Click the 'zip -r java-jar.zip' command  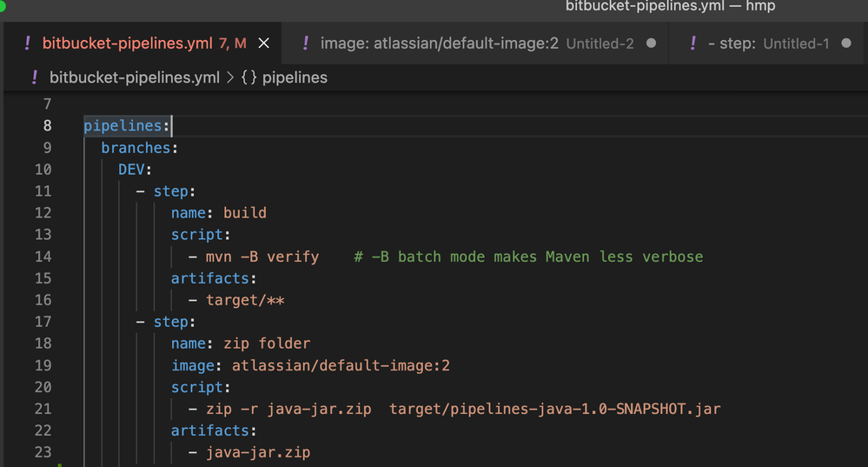click(288, 409)
